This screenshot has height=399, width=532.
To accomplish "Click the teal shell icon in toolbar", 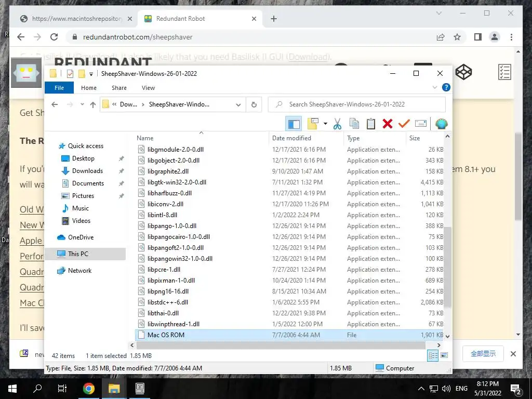I will [441, 124].
